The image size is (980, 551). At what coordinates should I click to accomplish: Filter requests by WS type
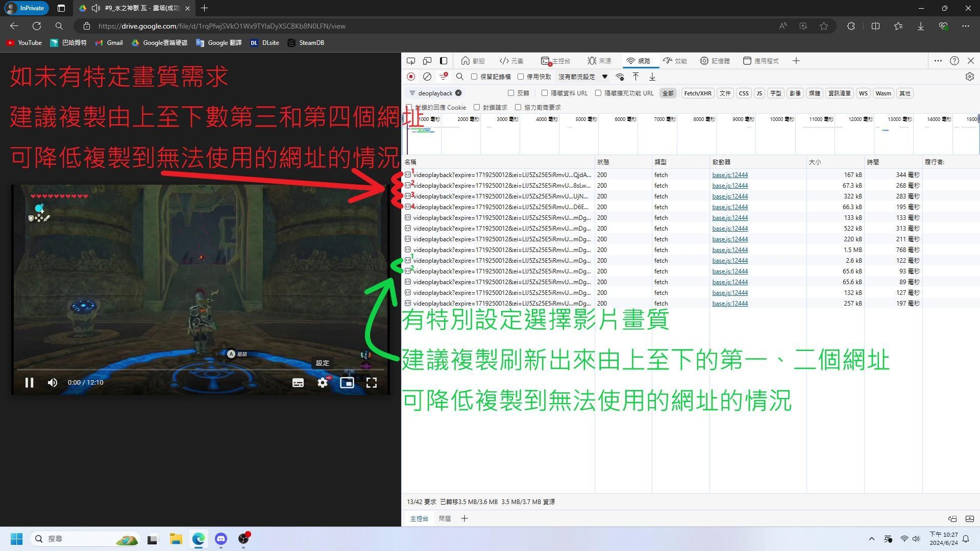(x=863, y=93)
